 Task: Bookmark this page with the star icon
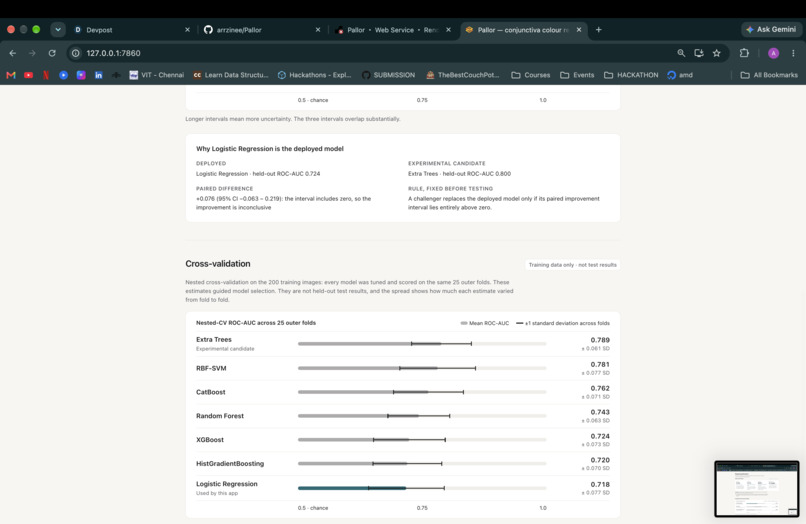tap(717, 53)
